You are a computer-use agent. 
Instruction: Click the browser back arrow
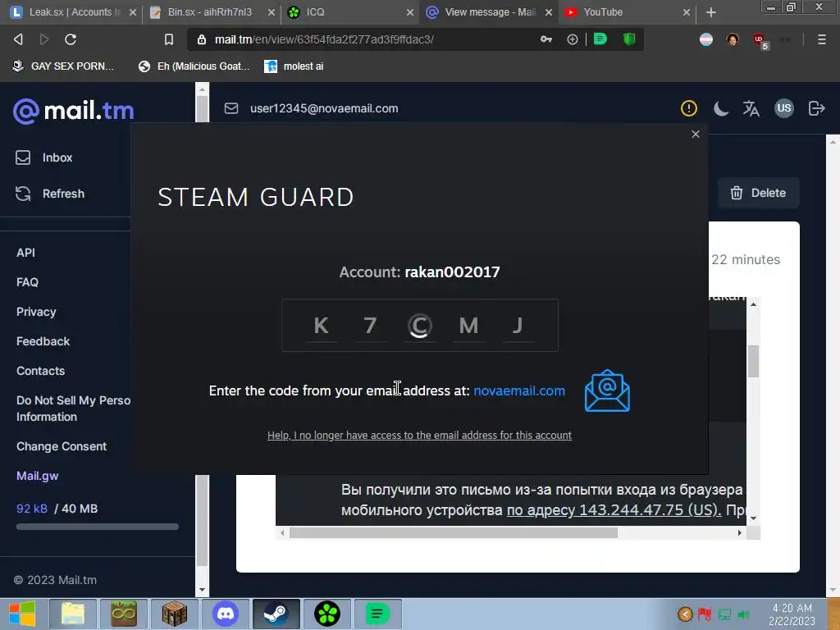pos(18,39)
